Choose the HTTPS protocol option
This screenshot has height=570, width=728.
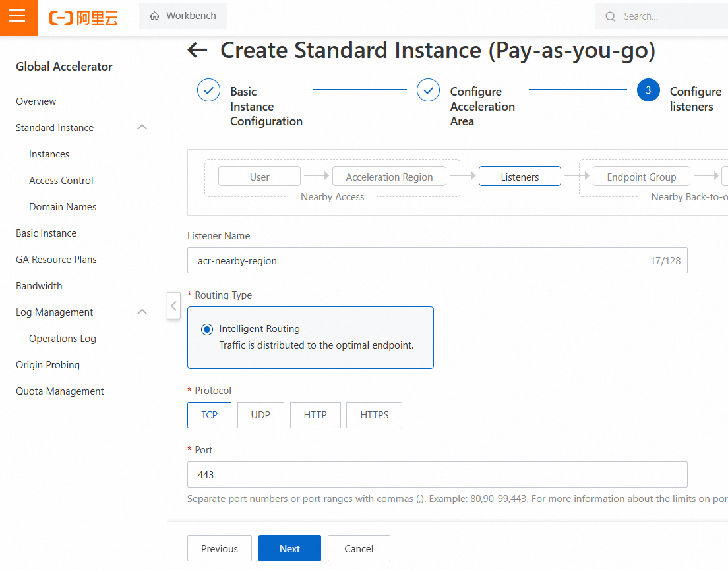click(x=374, y=415)
